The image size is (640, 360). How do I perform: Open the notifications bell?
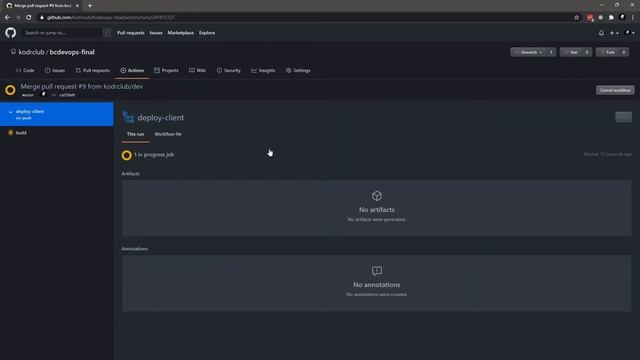tap(601, 33)
